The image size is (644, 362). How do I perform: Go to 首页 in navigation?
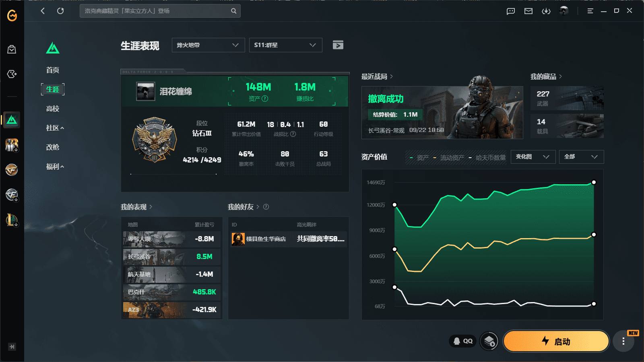point(53,70)
